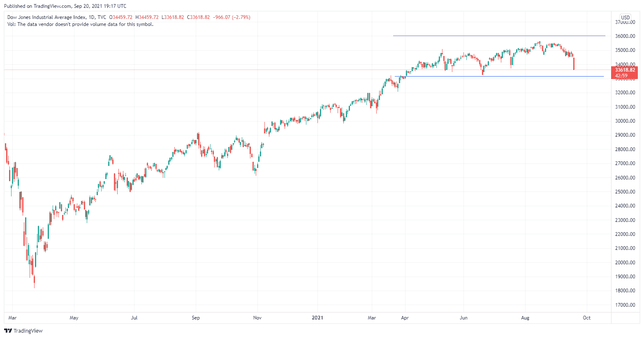Click the Jul label on time axis
This screenshot has width=644, height=338.
pos(134,318)
